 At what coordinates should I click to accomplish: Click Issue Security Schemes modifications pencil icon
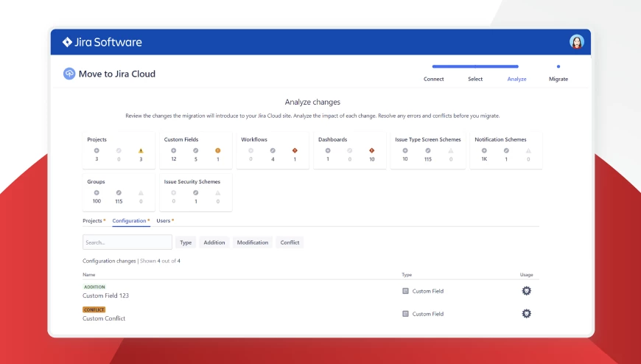point(195,192)
